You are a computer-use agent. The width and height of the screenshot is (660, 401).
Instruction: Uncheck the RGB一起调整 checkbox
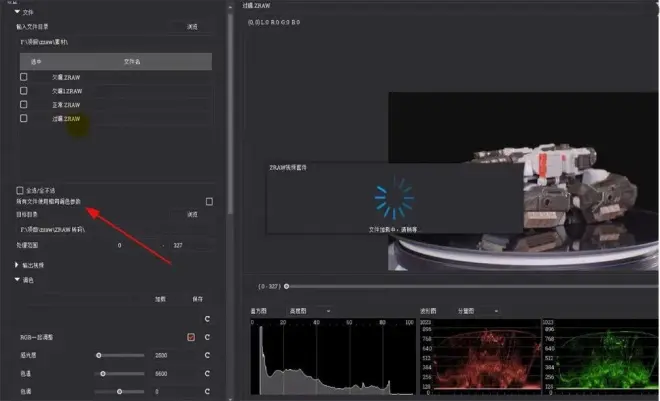point(191,337)
